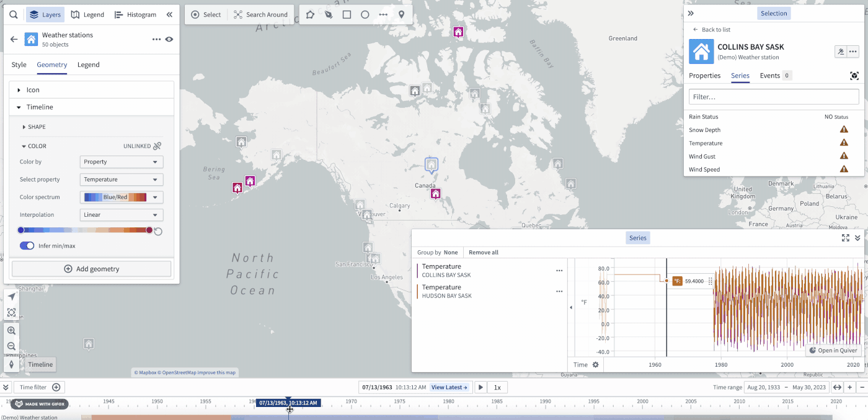The width and height of the screenshot is (868, 420).
Task: Click the minimum color range slider handle
Action: pyautogui.click(x=21, y=230)
